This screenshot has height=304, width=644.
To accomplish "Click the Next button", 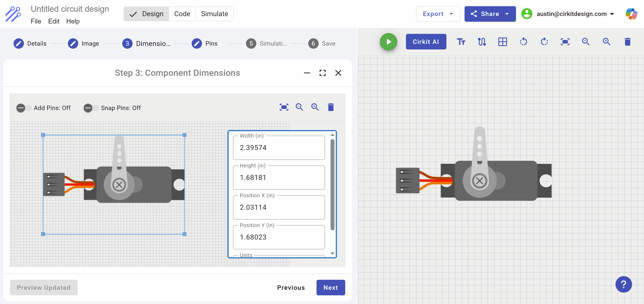I will pyautogui.click(x=331, y=287).
